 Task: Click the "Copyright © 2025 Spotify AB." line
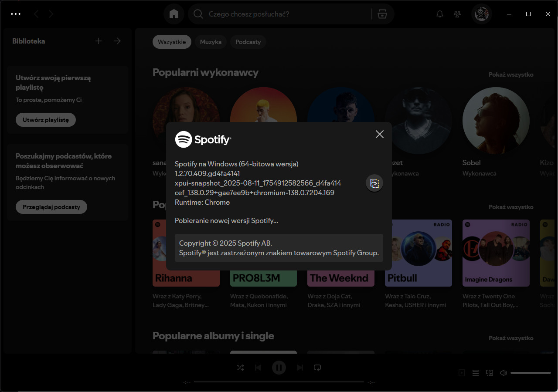pyautogui.click(x=225, y=243)
